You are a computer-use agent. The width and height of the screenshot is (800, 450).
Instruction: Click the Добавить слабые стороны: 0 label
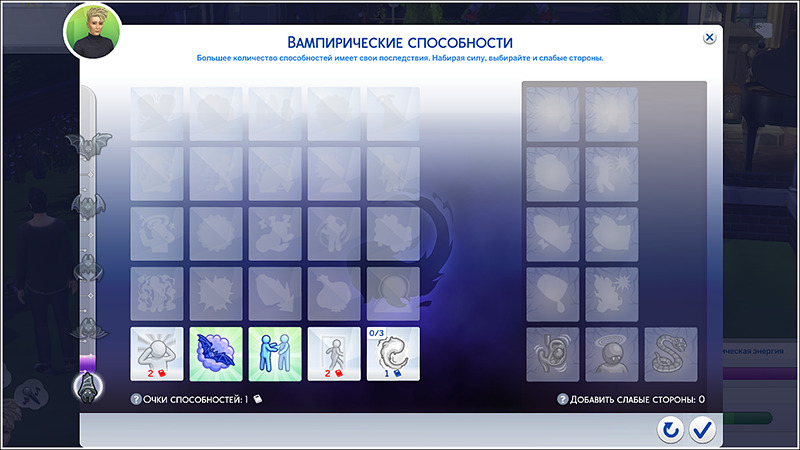pos(637,399)
